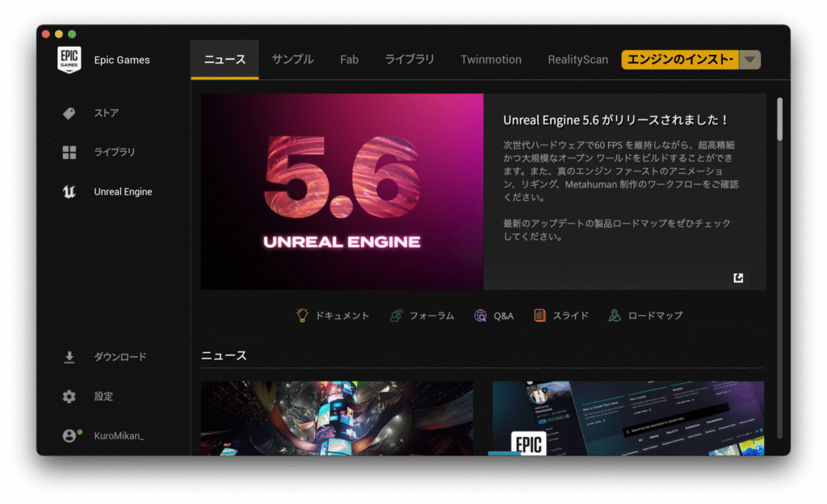
Task: Select the ダウンロード sidebar label
Action: tap(120, 357)
